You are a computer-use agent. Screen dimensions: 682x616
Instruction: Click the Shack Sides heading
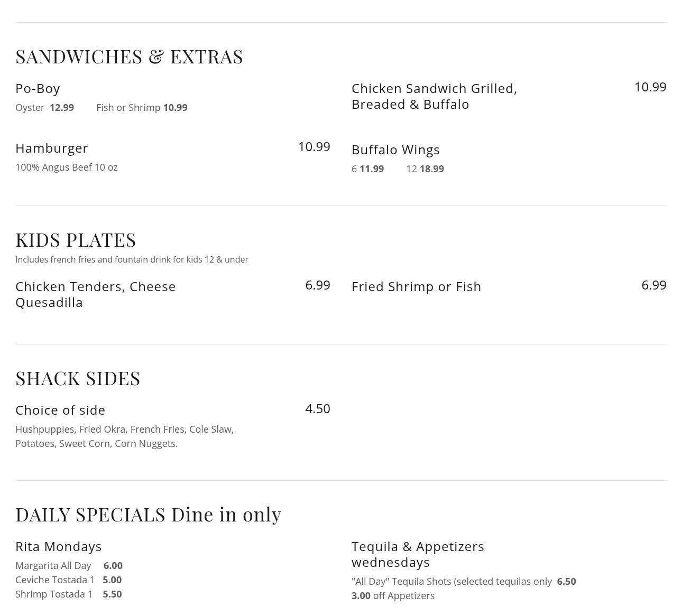click(78, 378)
